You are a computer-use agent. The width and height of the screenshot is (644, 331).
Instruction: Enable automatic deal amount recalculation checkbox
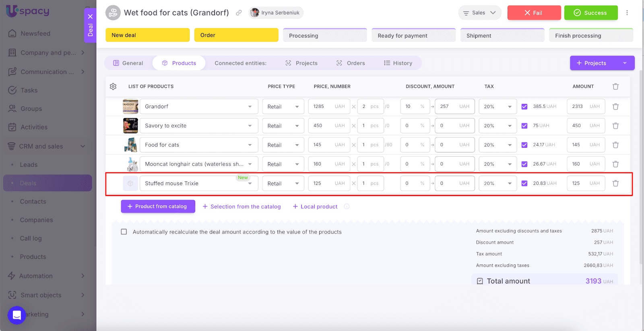pyautogui.click(x=124, y=232)
